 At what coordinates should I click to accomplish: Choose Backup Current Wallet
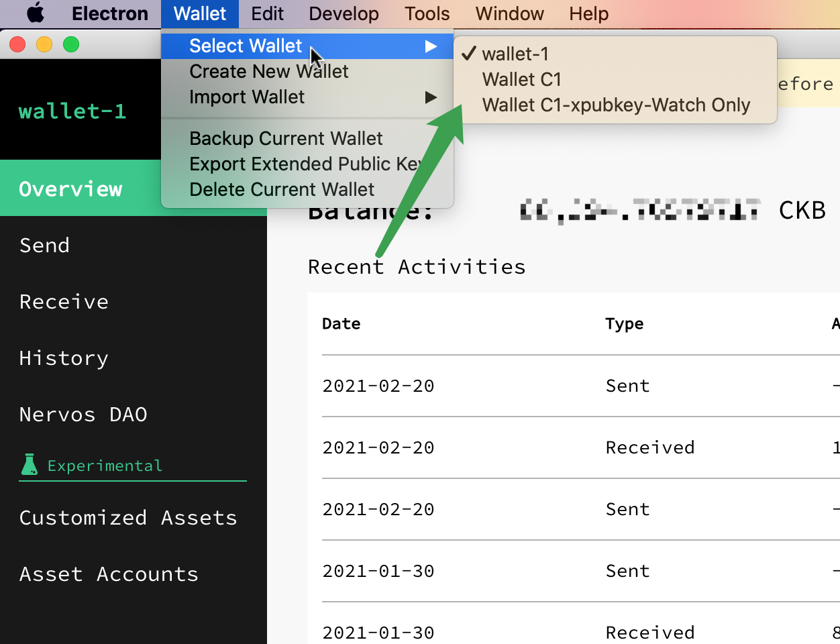[x=307, y=139]
